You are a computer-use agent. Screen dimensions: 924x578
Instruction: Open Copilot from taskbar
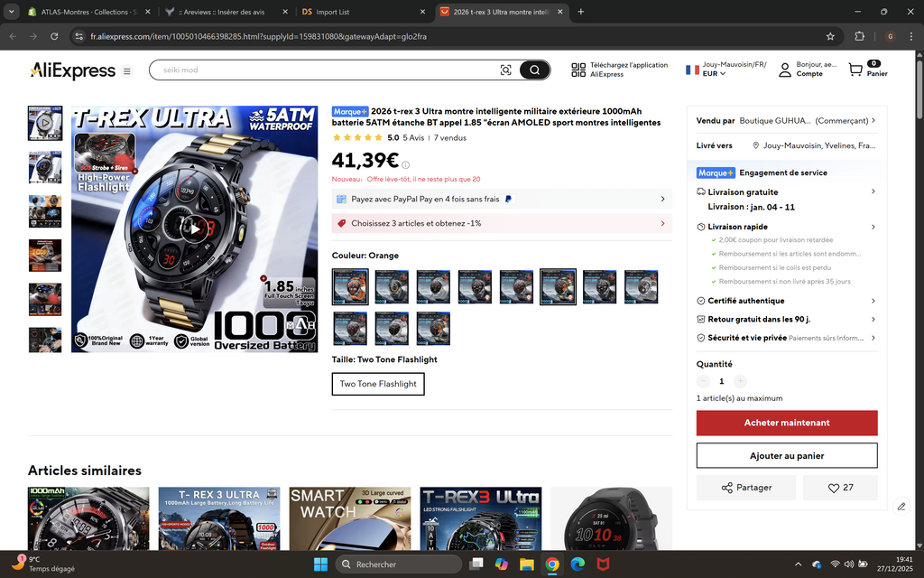[501, 564]
